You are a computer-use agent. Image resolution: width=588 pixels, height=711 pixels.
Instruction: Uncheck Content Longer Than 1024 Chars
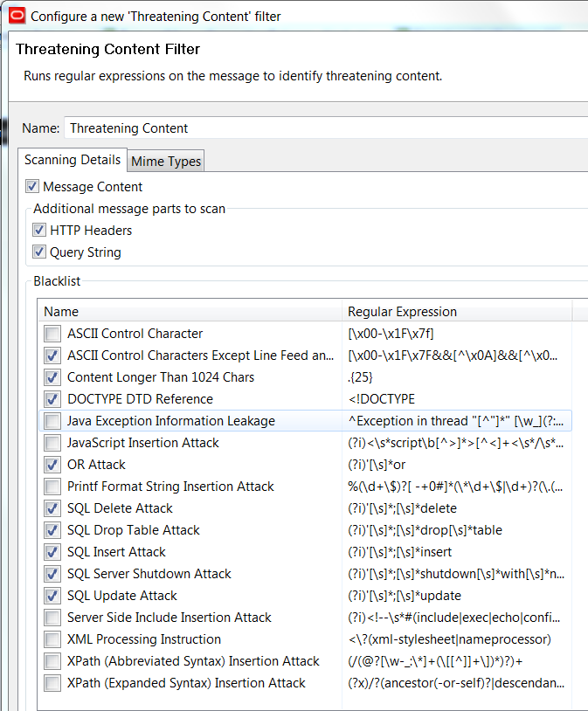53,377
